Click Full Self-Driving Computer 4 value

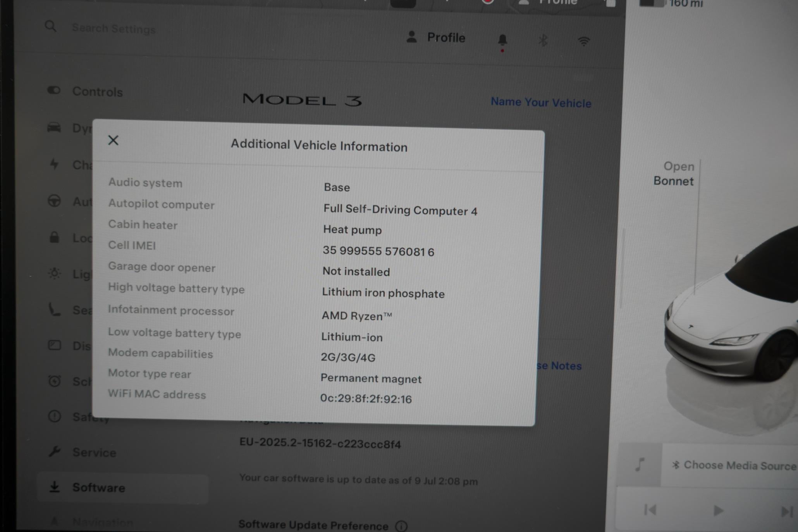[x=400, y=210]
